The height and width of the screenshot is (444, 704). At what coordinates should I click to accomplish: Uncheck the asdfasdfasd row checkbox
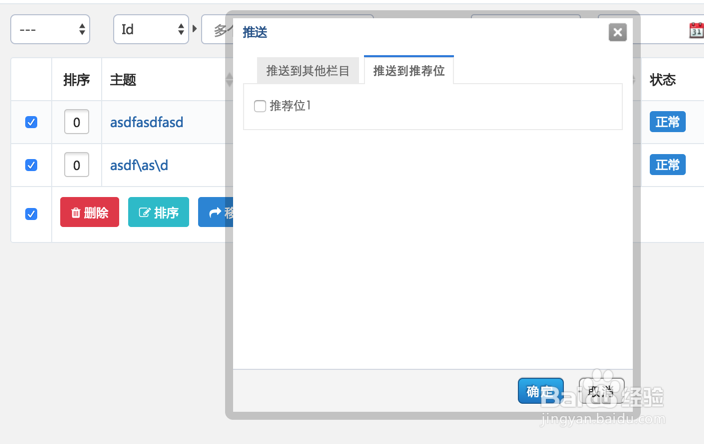31,122
